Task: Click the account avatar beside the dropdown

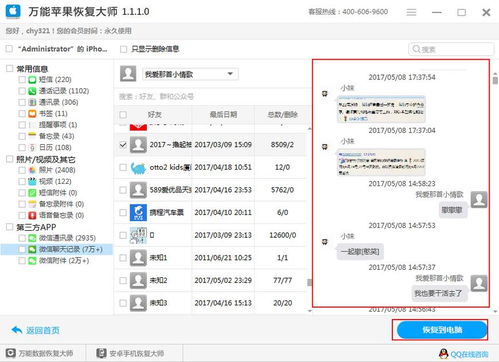Action: (x=128, y=74)
